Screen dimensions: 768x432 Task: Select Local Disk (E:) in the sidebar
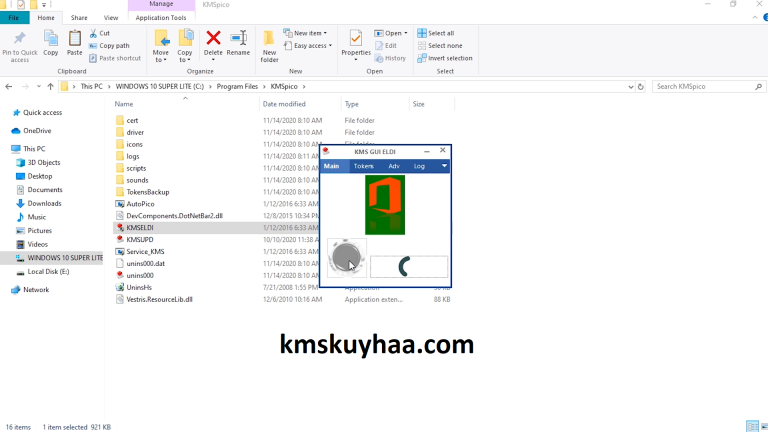tap(48, 271)
